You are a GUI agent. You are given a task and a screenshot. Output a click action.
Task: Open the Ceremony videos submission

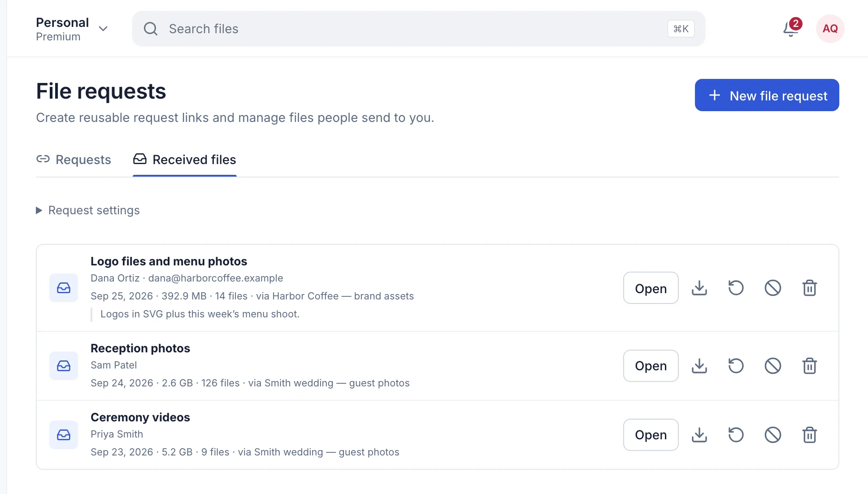651,435
